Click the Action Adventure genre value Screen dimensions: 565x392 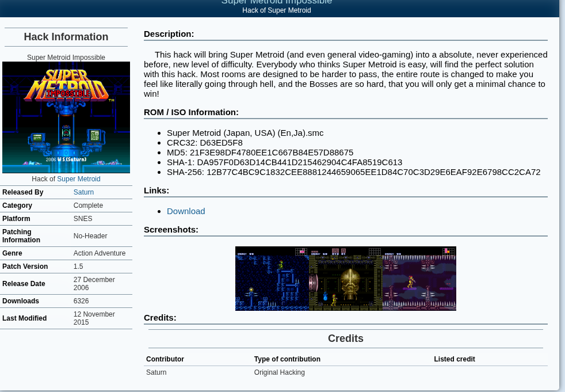[x=100, y=253]
